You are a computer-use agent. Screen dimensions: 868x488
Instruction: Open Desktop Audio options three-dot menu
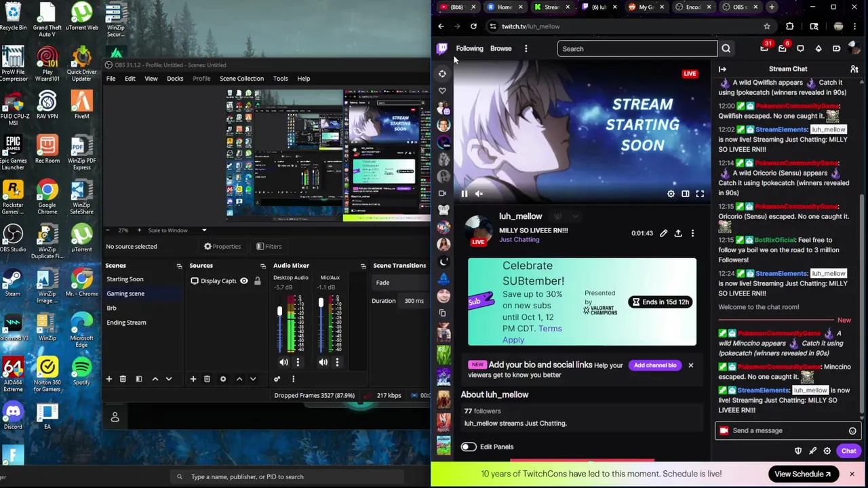pyautogui.click(x=297, y=362)
